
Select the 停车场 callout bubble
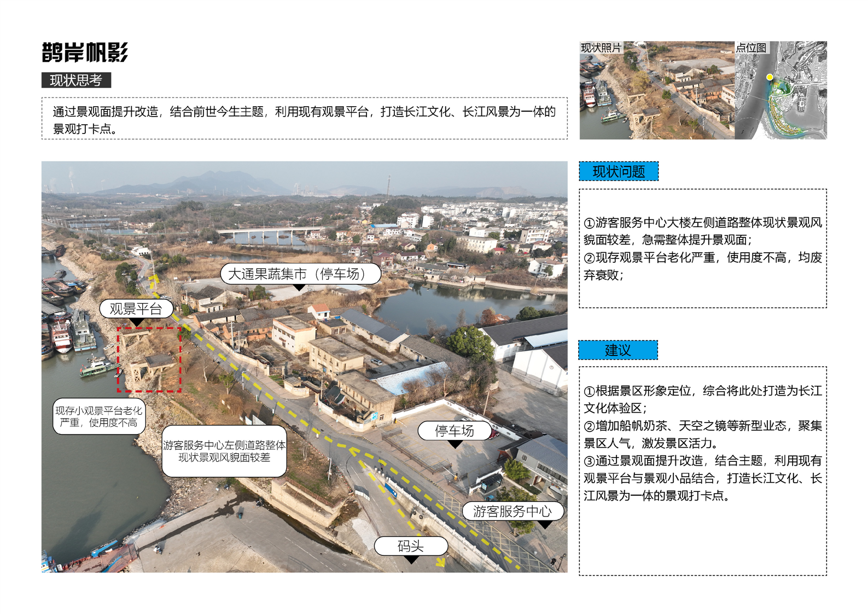click(455, 431)
